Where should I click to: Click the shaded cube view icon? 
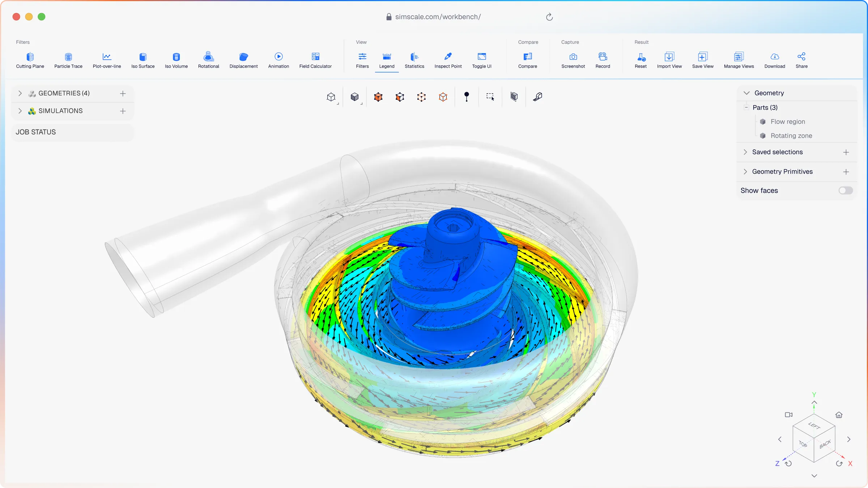[x=514, y=97]
